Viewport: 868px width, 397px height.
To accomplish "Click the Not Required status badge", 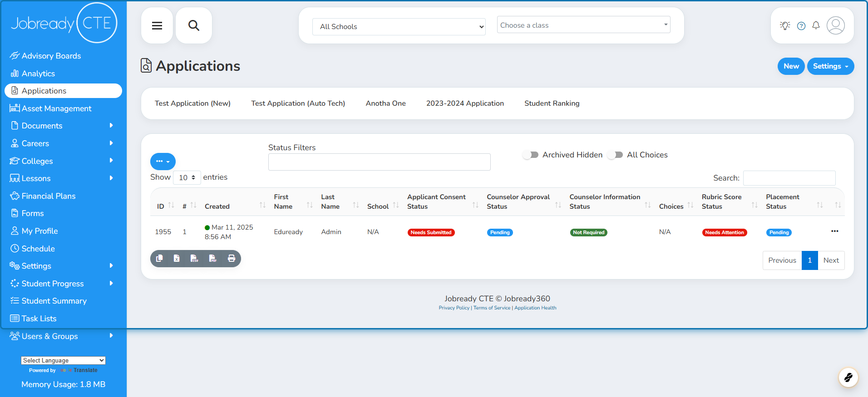I will [x=588, y=232].
